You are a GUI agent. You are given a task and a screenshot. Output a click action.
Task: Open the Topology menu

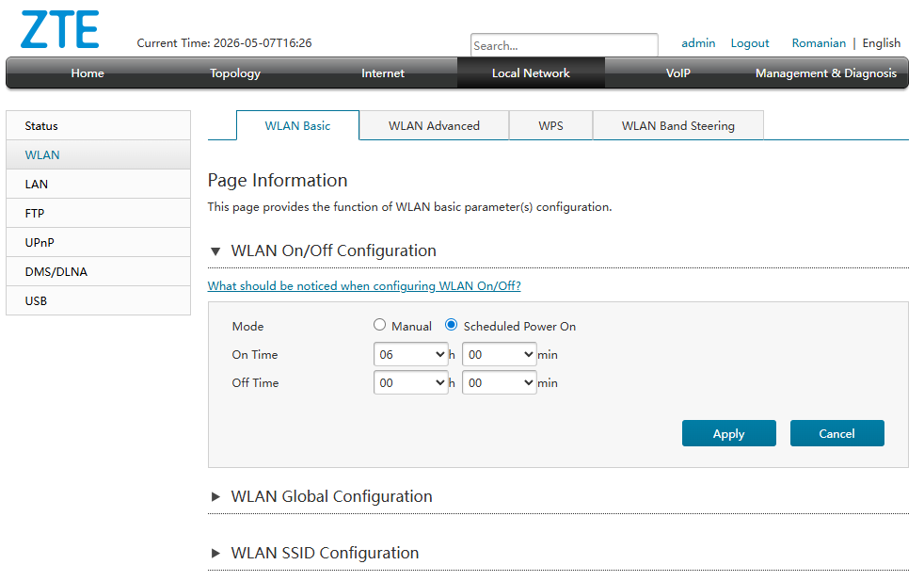235,73
